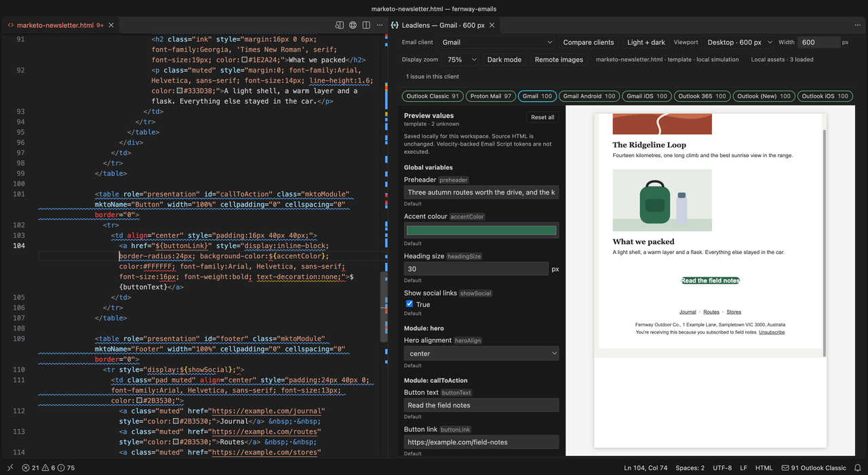Open the Hero alignment dropdown
The image size is (868, 475).
click(481, 353)
